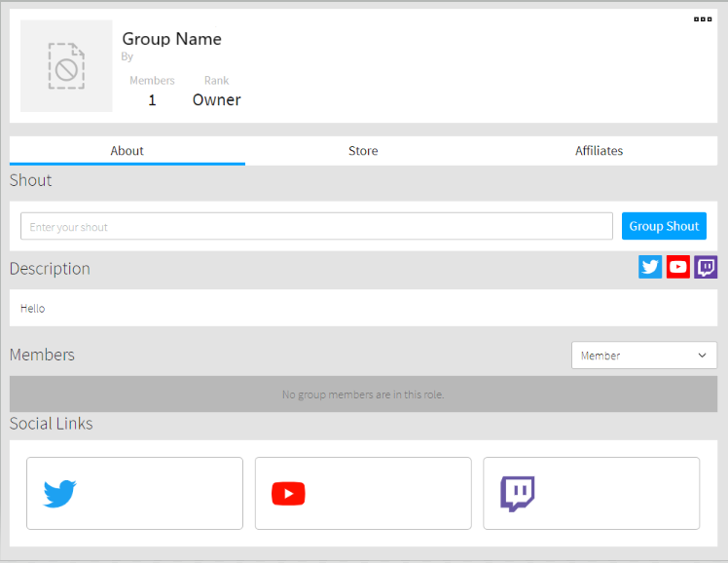Click the small YouTube icon beside Description
The width and height of the screenshot is (728, 563).
click(x=677, y=267)
